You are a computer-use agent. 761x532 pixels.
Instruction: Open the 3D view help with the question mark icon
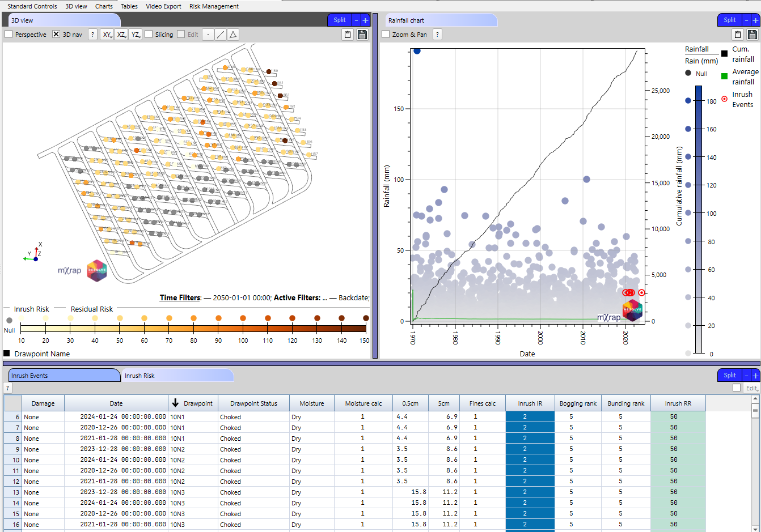pyautogui.click(x=92, y=34)
